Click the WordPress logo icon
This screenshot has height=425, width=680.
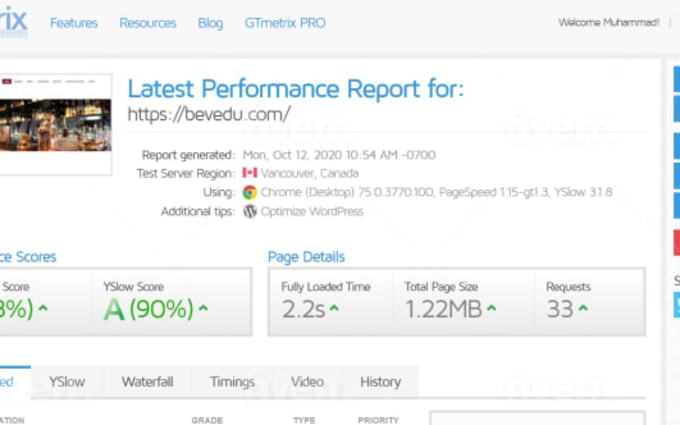coord(250,211)
